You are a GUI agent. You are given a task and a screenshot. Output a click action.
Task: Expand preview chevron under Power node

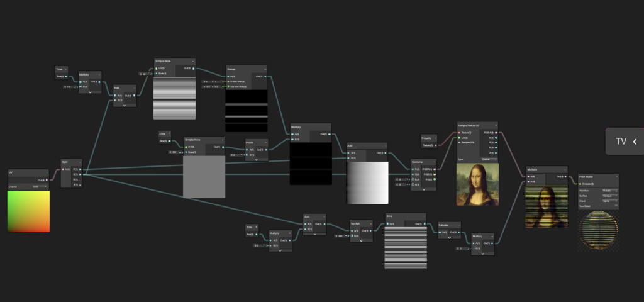pos(257,159)
